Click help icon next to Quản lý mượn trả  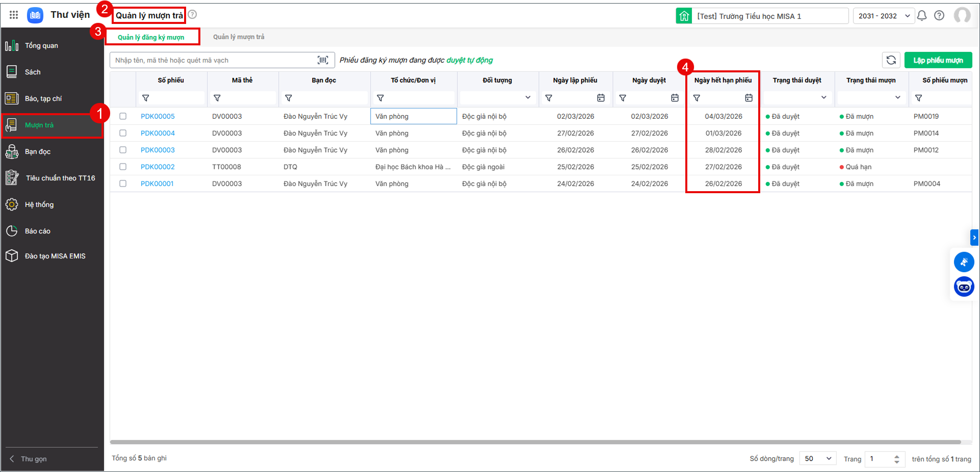point(192,15)
